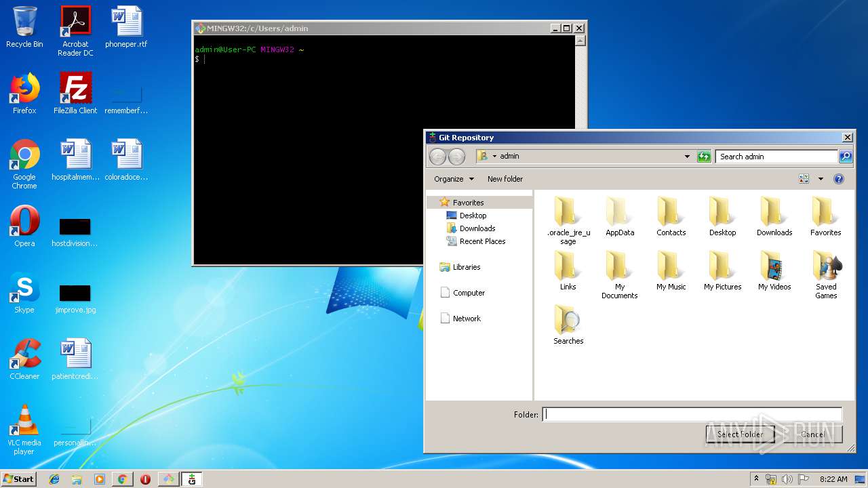The height and width of the screenshot is (488, 868).
Task: Show hidden system tray icons arrow
Action: click(756, 479)
